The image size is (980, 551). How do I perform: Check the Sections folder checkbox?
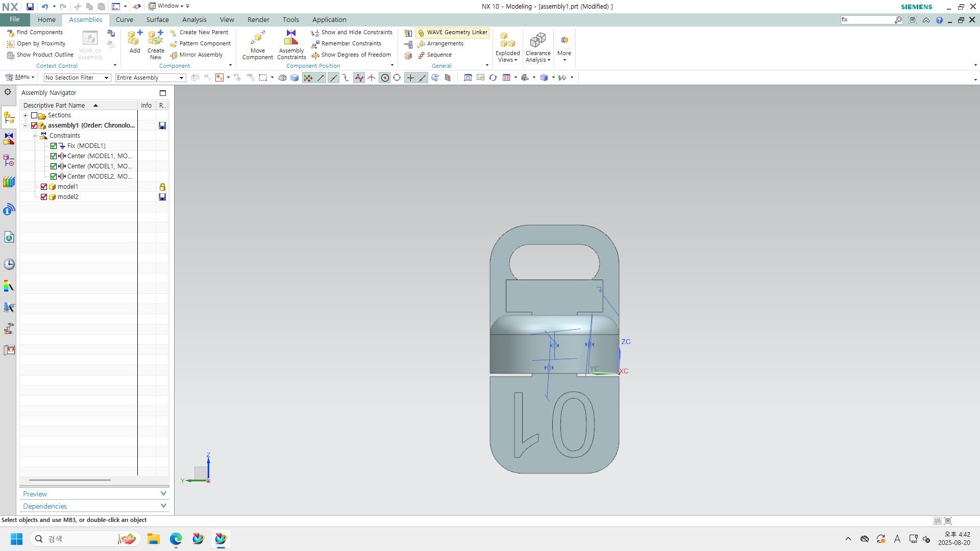pyautogui.click(x=34, y=115)
